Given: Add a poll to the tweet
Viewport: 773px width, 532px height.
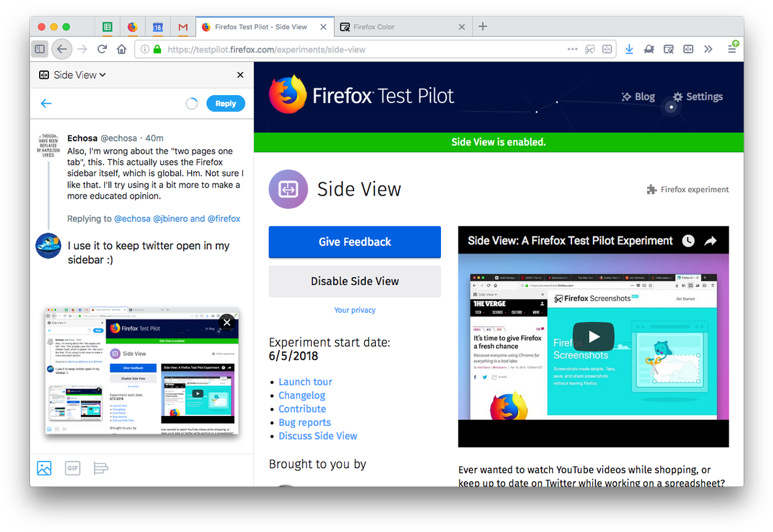Looking at the screenshot, I should (100, 468).
